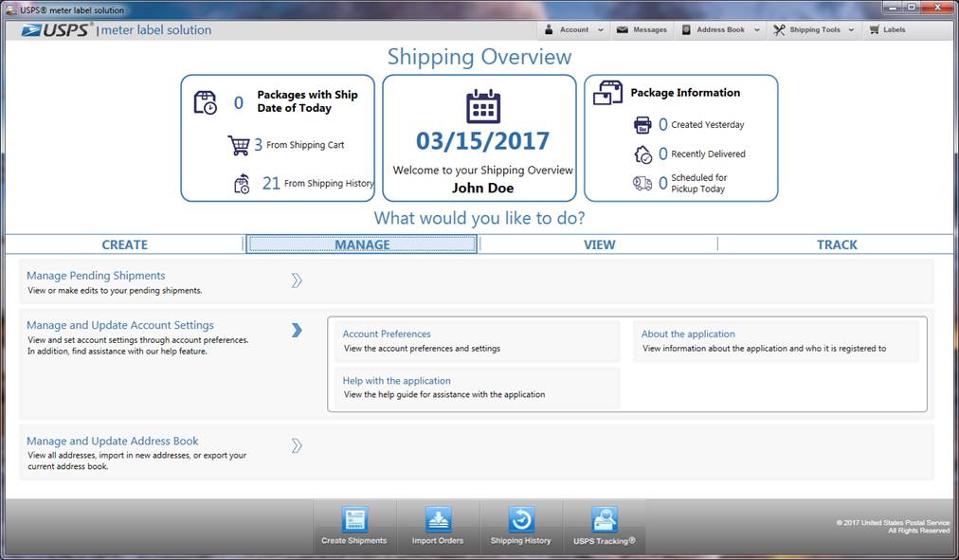Click the USPS eagle logo
The height and width of the screenshot is (560, 959).
click(31, 30)
